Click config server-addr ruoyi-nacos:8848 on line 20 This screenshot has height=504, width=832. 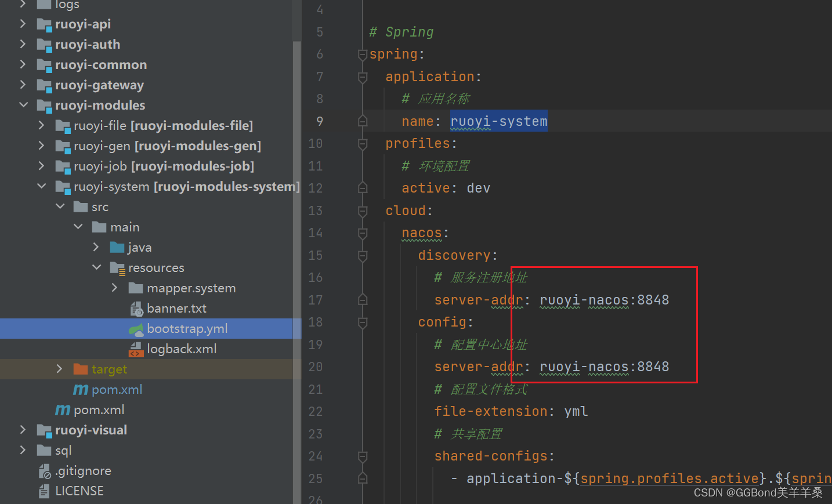[x=604, y=367]
